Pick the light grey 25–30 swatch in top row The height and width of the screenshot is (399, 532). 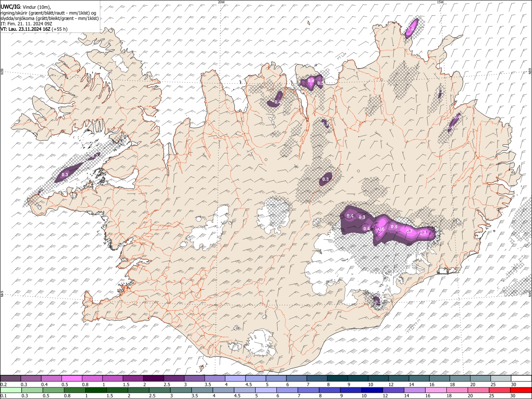click(500, 379)
